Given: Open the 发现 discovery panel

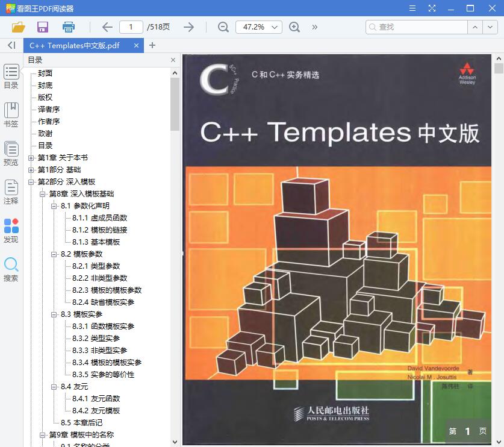Looking at the screenshot, I should click(11, 230).
